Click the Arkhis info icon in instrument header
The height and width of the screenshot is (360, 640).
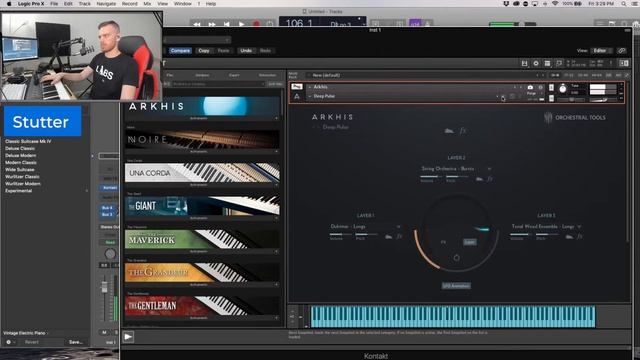click(x=540, y=87)
